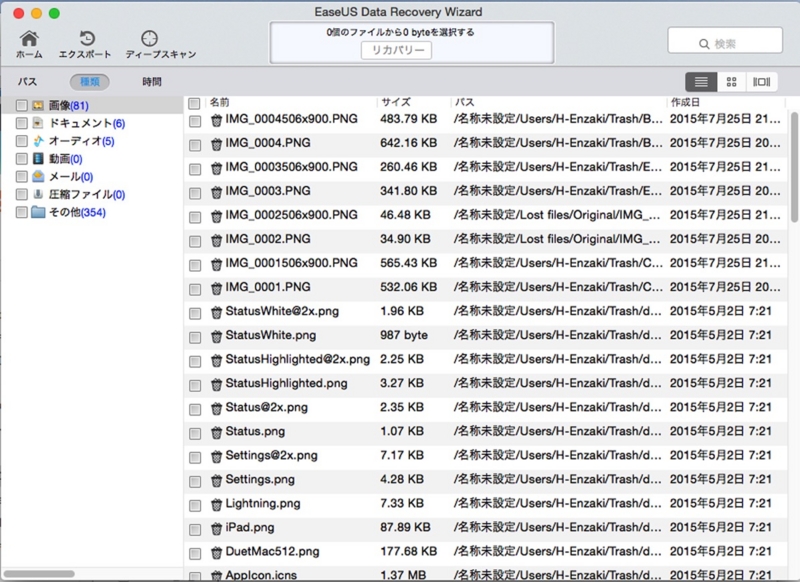Open the Export (エクスポート) toolbar icon
This screenshot has width=800, height=582.
tap(87, 38)
